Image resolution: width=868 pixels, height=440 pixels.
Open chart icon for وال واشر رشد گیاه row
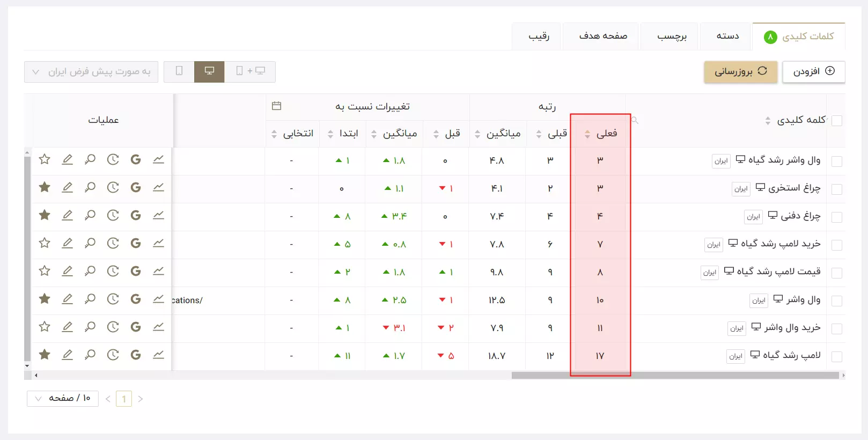point(158,159)
